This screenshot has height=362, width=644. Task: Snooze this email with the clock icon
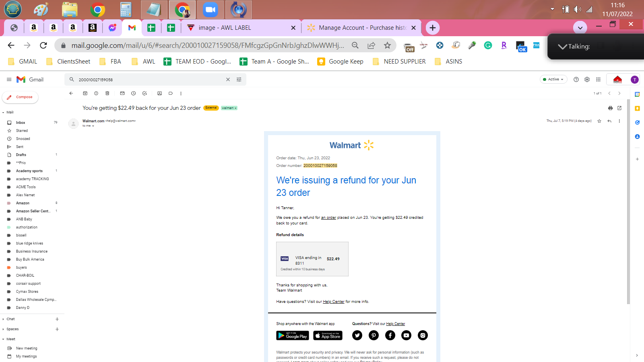pos(133,93)
